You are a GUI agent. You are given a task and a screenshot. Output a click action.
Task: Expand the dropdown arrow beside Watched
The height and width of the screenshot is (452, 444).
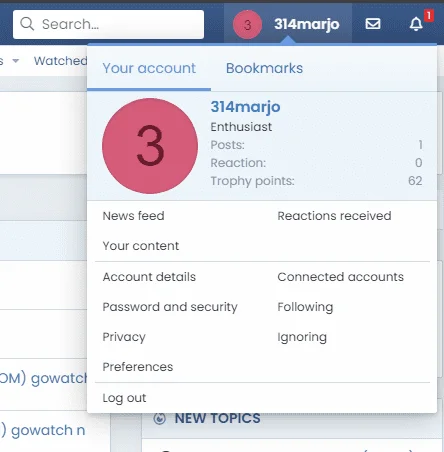15,61
